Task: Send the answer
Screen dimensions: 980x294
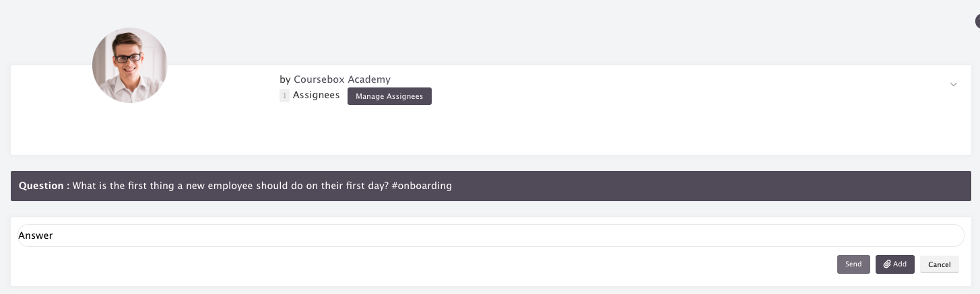Action: (x=853, y=264)
